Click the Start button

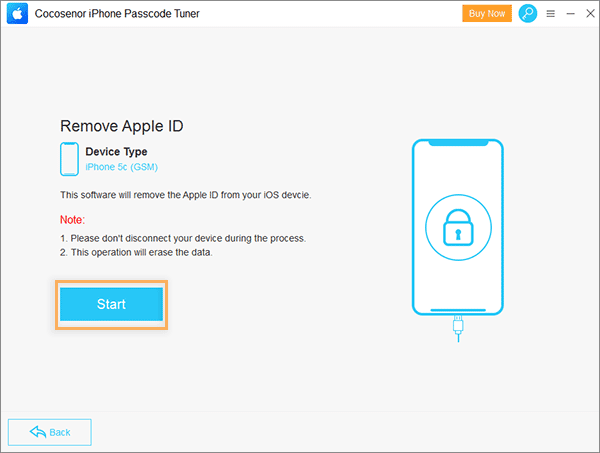(x=111, y=304)
